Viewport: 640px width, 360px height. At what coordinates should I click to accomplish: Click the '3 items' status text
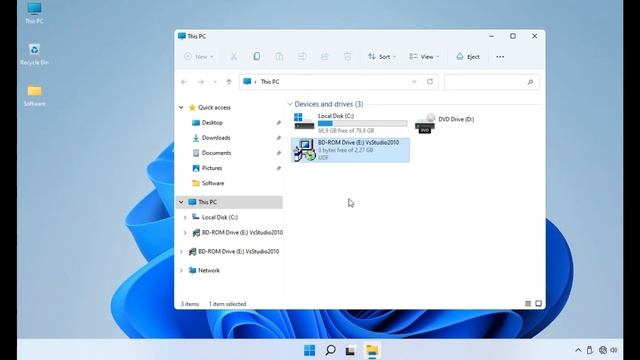190,304
